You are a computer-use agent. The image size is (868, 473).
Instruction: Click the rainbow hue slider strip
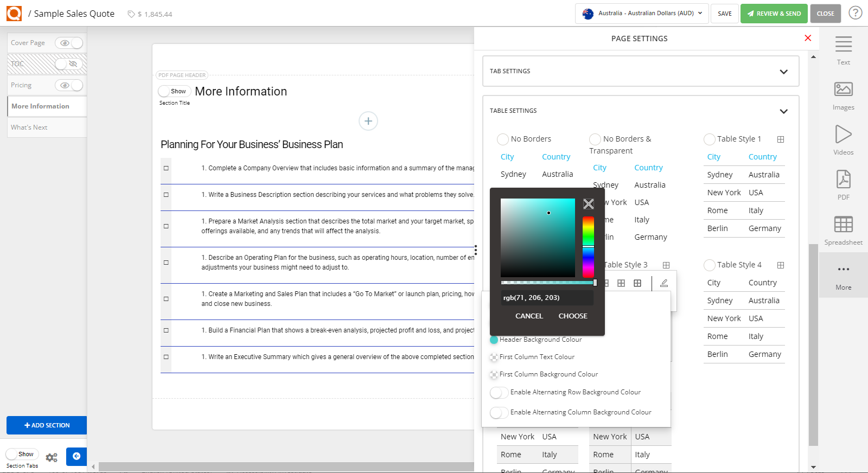(588, 247)
